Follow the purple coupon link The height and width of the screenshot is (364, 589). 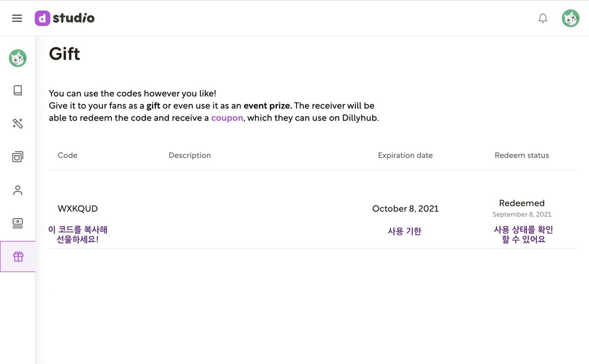point(227,118)
